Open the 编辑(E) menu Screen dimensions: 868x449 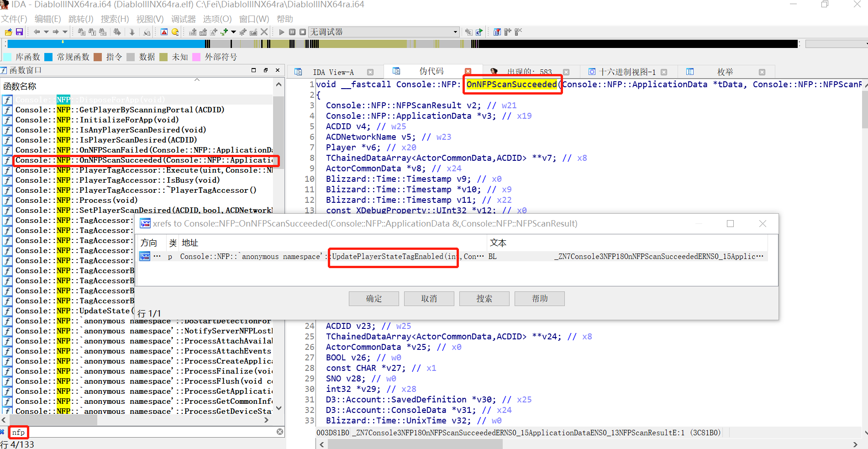47,19
